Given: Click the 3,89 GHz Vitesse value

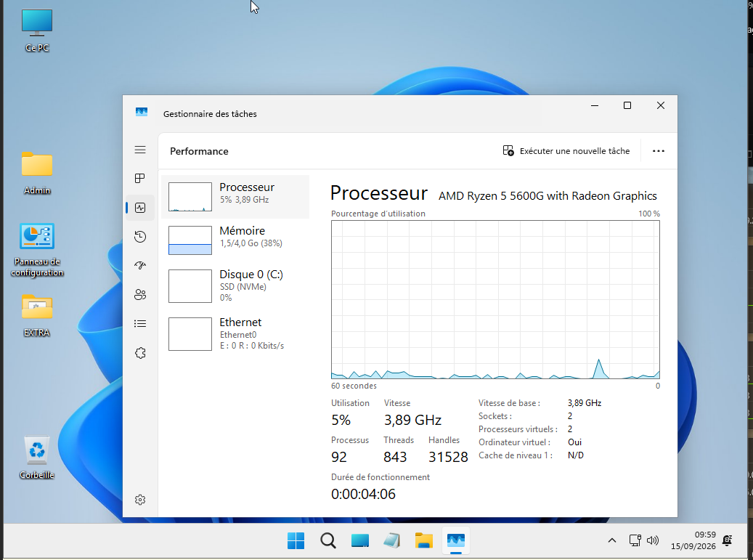Looking at the screenshot, I should [412, 421].
